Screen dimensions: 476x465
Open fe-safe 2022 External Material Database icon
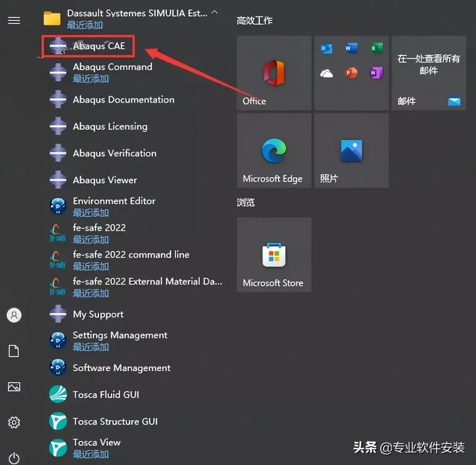(58, 286)
